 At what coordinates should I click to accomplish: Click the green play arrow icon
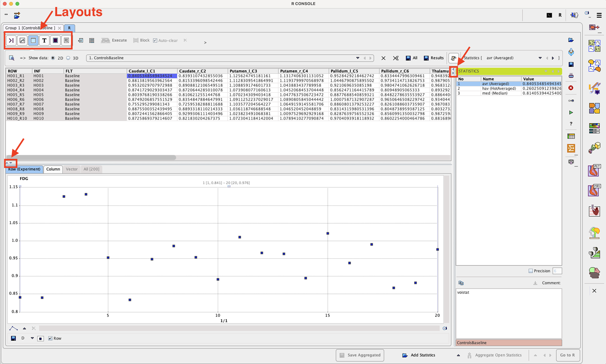[x=571, y=113]
